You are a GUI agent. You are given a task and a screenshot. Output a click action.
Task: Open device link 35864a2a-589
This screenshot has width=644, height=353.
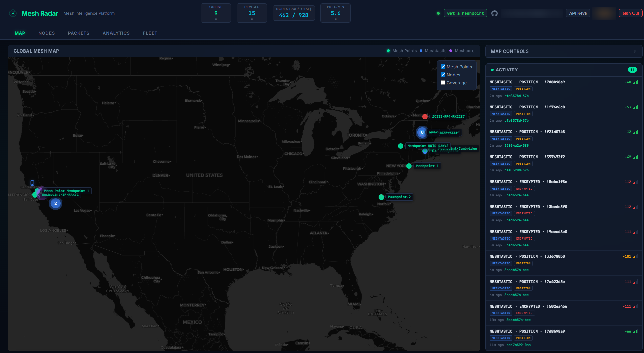pos(517,146)
